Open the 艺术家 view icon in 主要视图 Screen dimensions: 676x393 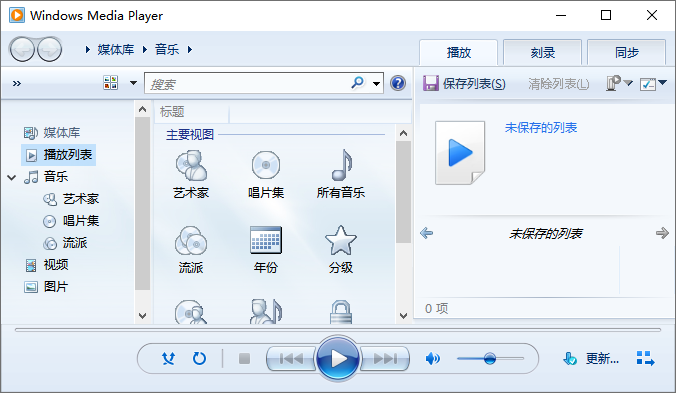pos(191,165)
